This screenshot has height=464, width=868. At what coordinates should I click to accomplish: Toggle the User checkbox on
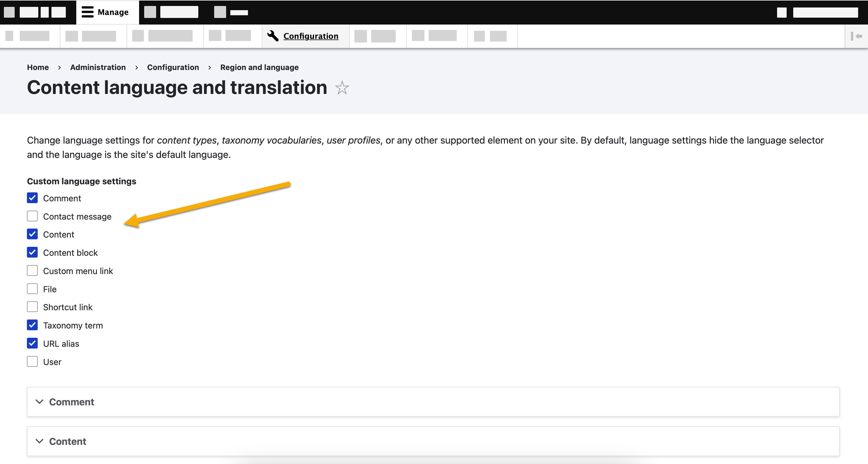[32, 361]
